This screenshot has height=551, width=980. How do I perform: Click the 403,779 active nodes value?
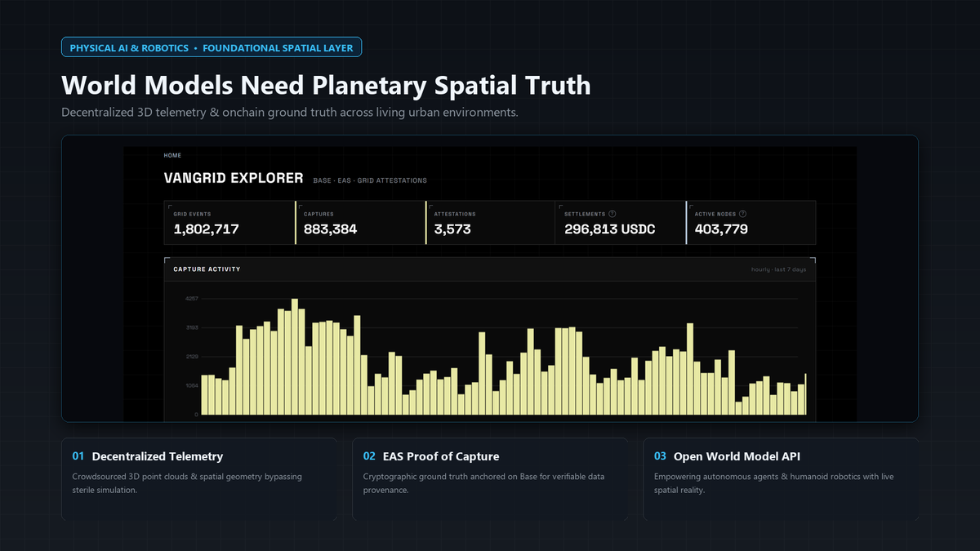721,229
